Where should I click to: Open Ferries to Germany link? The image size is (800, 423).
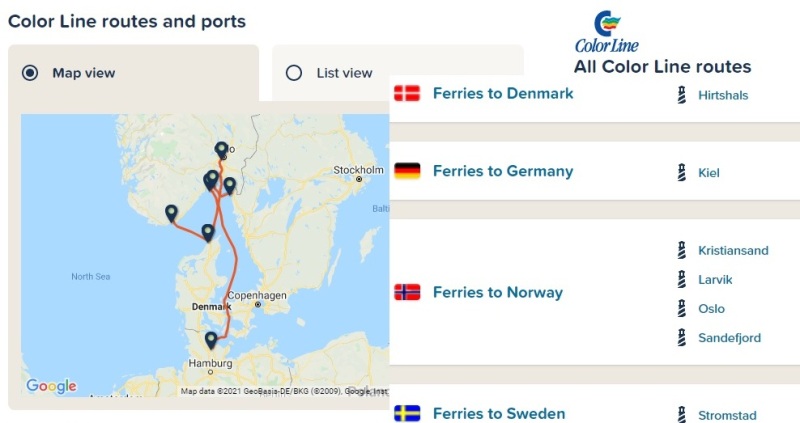[503, 171]
